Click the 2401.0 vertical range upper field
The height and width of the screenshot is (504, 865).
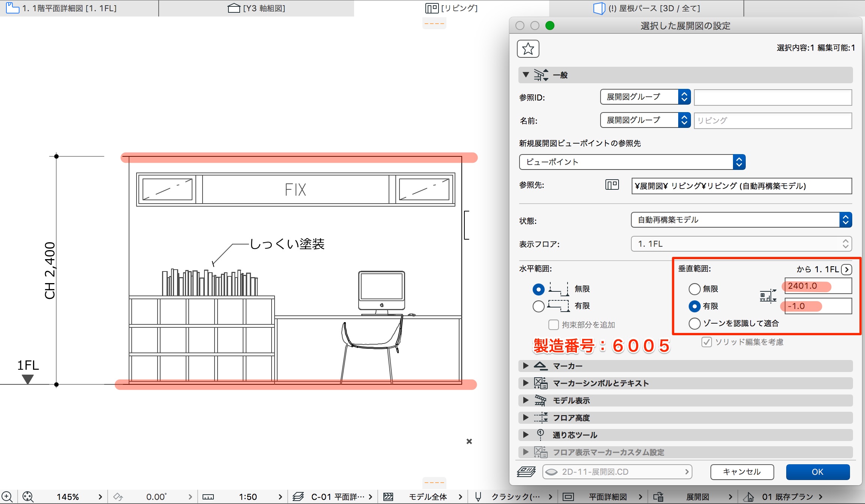(817, 286)
